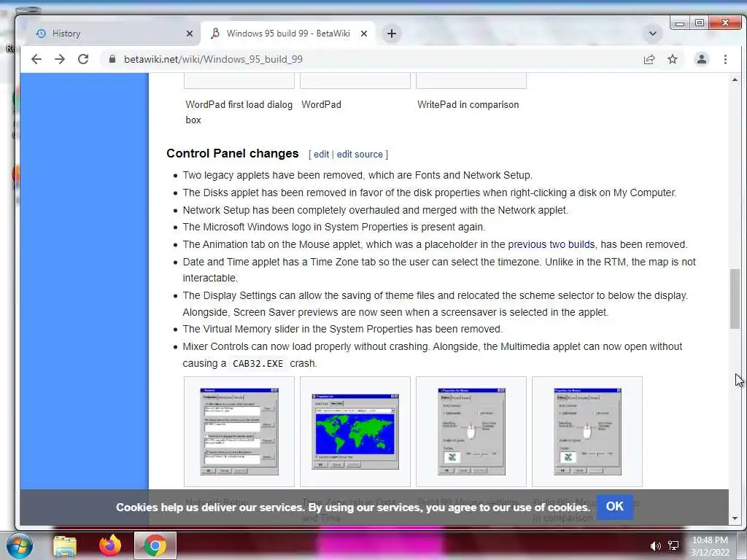Open Windows Explorer from the taskbar
Viewport: 747px width, 560px height.
tap(65, 545)
